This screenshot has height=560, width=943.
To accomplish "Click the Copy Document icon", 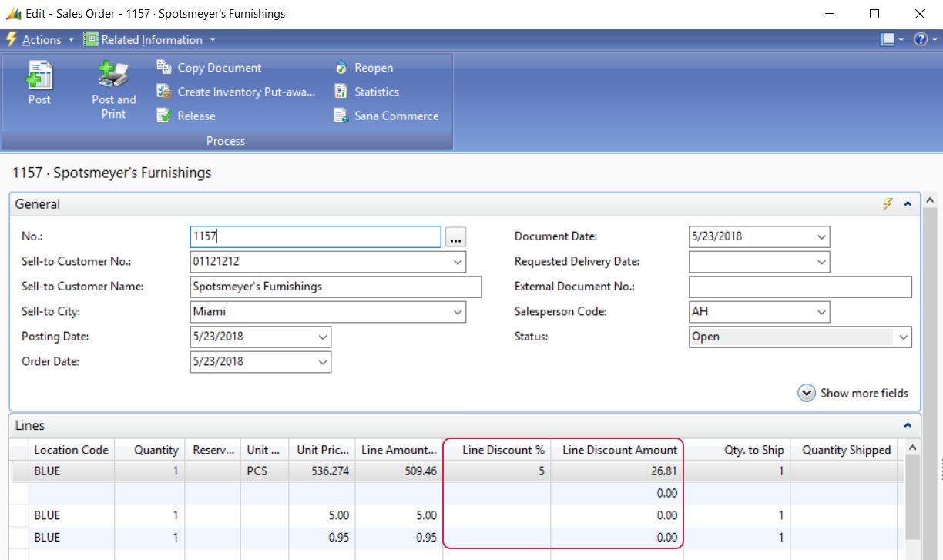I will coord(163,68).
